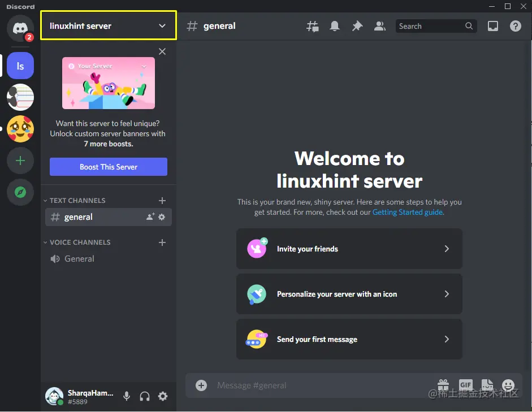Open linuxhint server dropdown menu

(x=109, y=25)
